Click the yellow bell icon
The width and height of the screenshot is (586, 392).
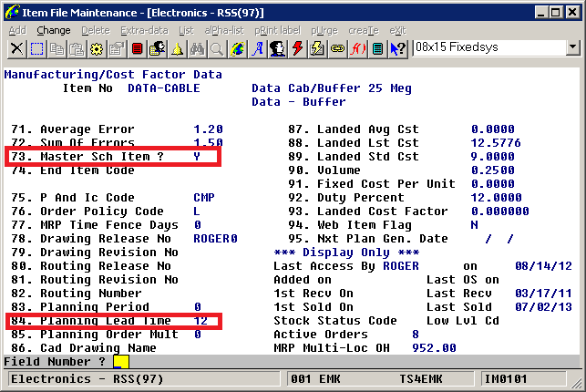(x=177, y=48)
